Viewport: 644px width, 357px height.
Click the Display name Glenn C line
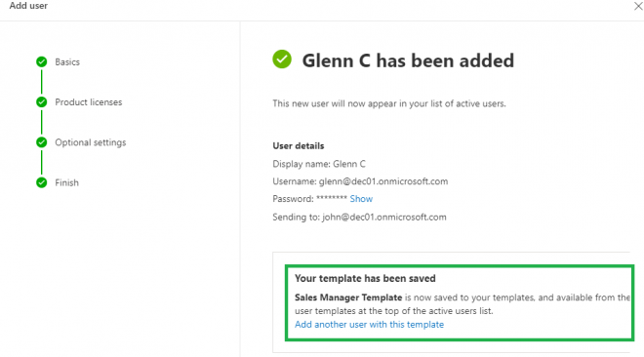point(319,164)
